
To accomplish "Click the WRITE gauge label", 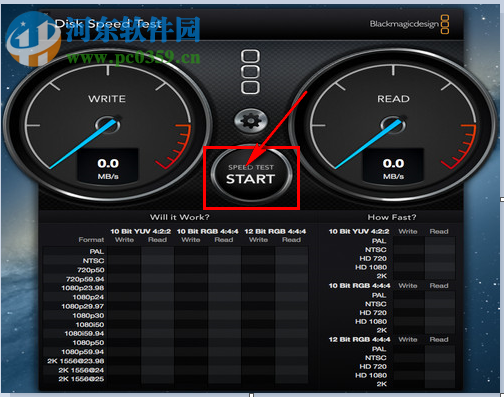I will pyautogui.click(x=107, y=99).
